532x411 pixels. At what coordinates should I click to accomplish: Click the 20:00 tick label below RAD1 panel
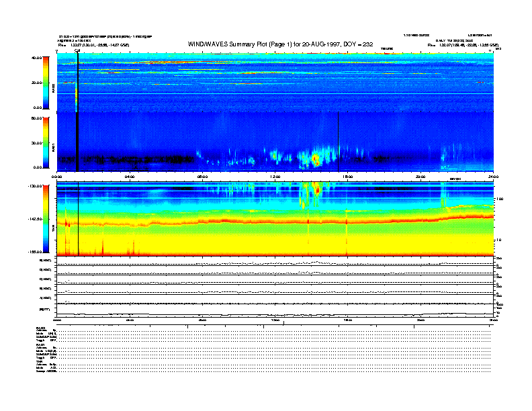click(420, 177)
